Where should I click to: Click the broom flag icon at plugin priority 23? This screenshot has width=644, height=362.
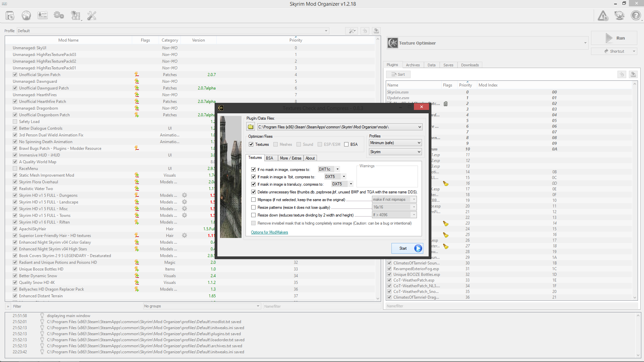[446, 223]
